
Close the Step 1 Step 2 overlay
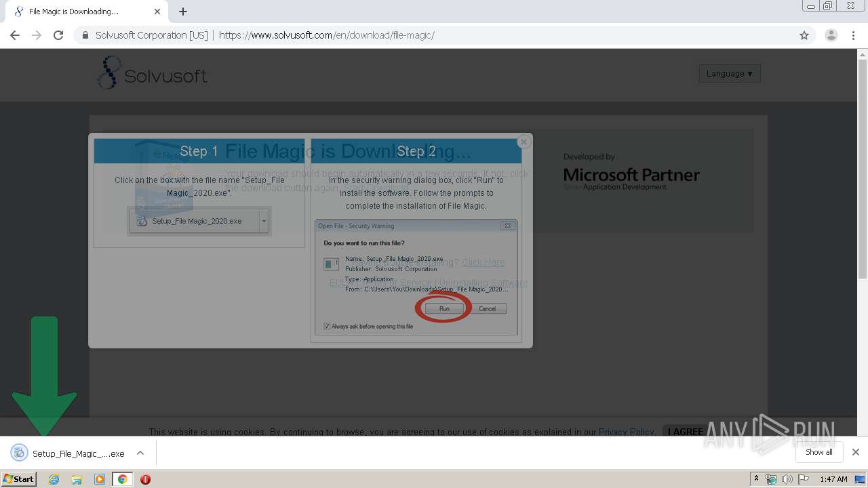[523, 142]
